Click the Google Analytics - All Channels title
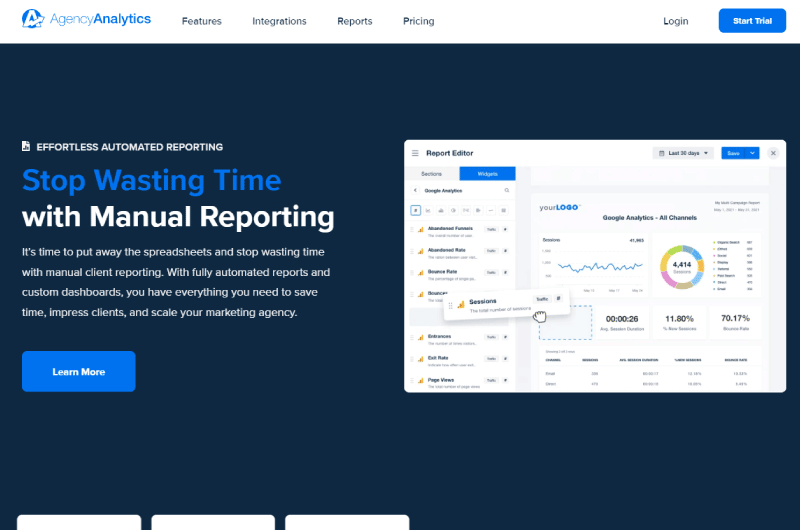 [x=649, y=217]
